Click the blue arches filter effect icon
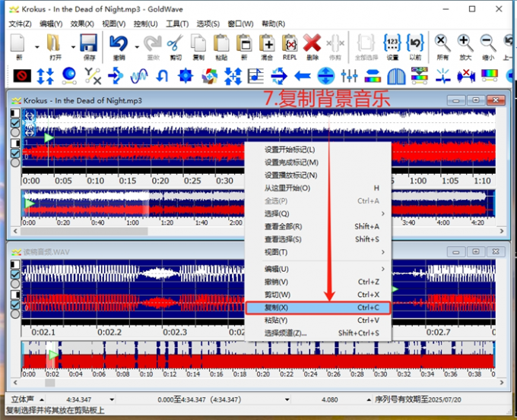Screen dimensions: 517x420 tap(396, 76)
